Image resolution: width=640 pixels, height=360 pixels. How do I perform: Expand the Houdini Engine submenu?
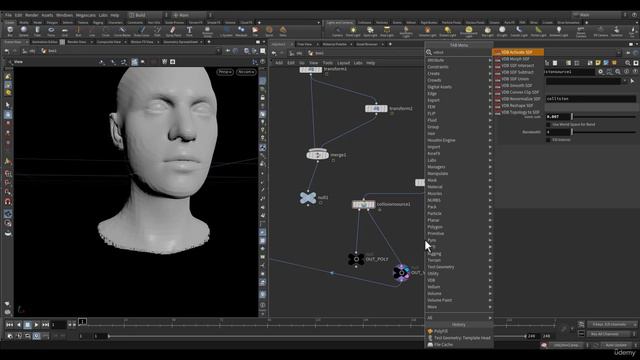click(459, 140)
